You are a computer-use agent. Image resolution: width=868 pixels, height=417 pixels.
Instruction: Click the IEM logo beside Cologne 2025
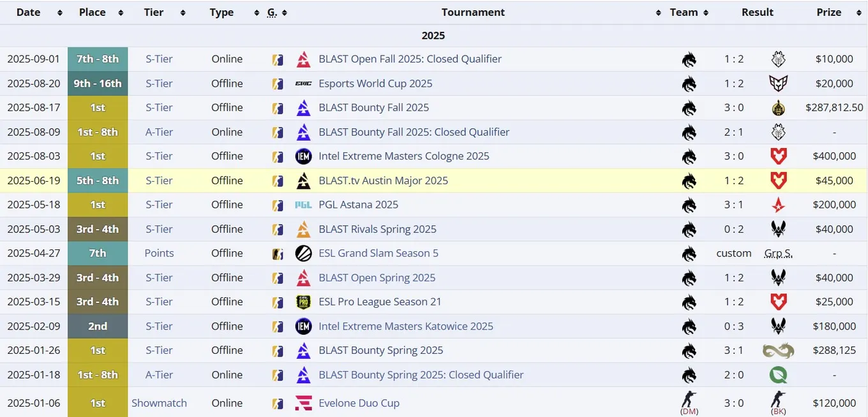[x=304, y=156]
